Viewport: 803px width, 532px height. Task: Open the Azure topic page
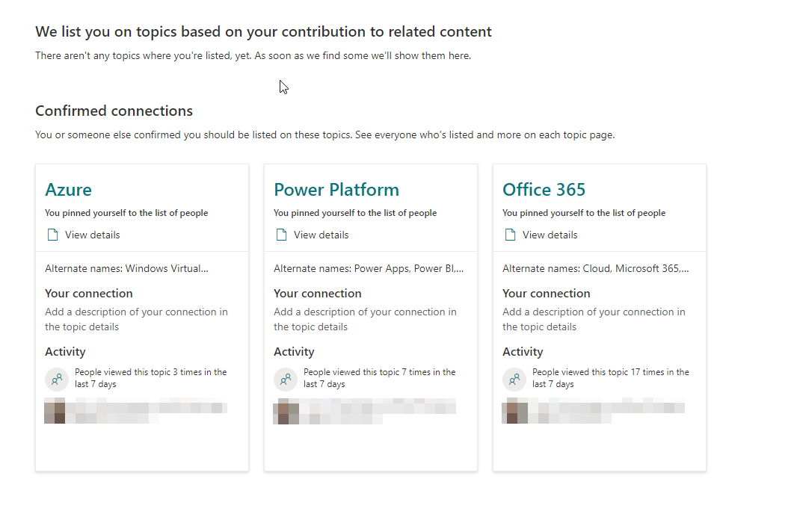coord(68,189)
